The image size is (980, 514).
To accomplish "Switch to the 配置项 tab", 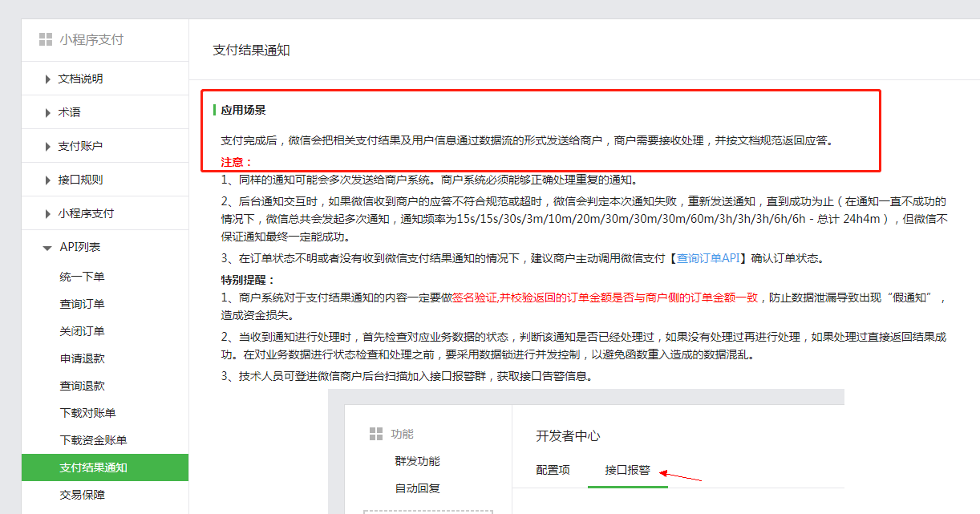I will (553, 471).
